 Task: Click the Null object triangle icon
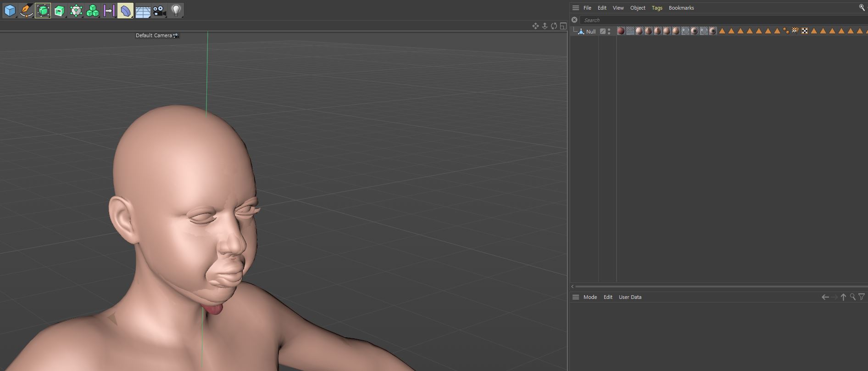(x=581, y=31)
